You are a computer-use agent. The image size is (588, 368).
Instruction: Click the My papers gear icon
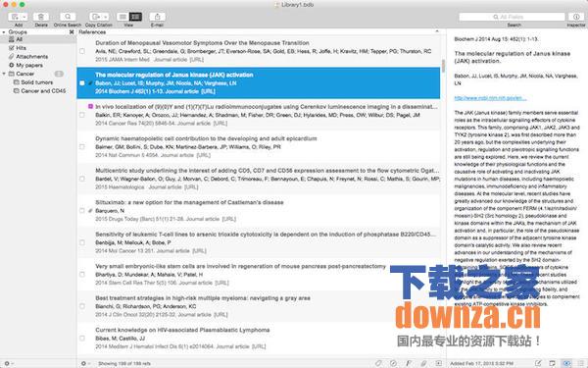[x=11, y=66]
